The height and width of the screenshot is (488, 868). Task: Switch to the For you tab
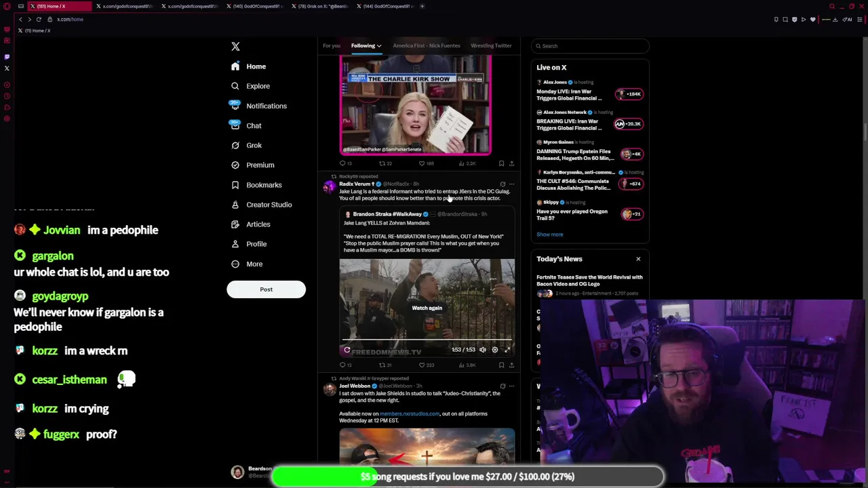pyautogui.click(x=331, y=45)
